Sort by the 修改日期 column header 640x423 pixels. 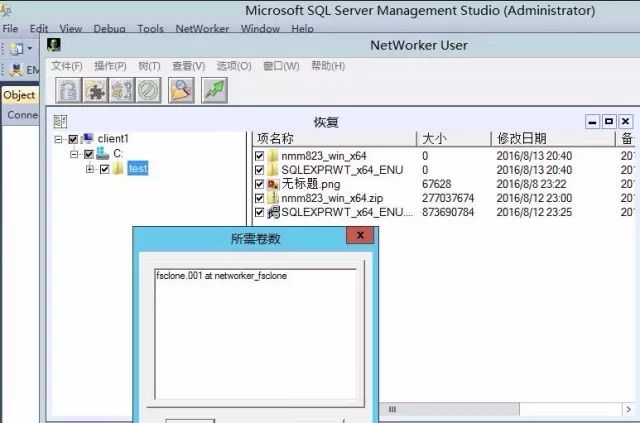click(x=553, y=138)
